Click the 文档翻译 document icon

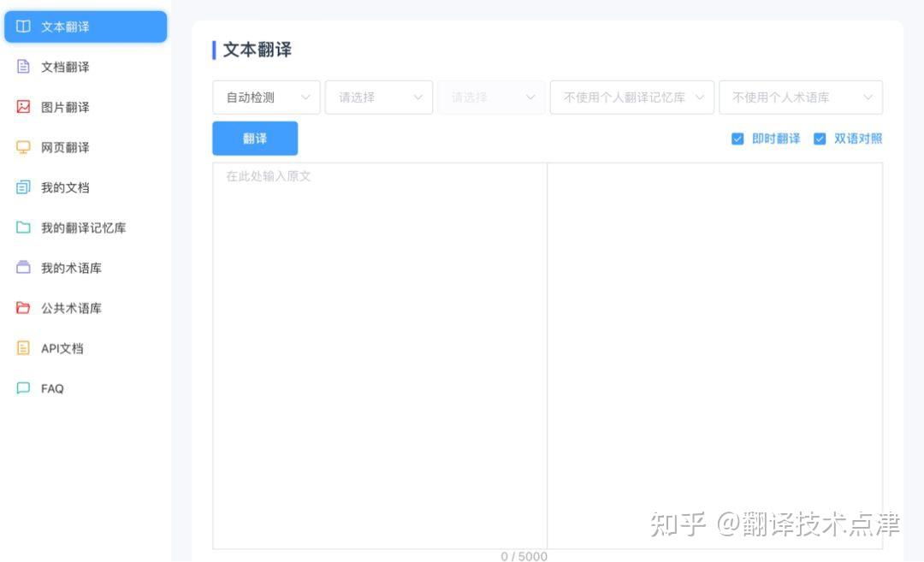pos(23,67)
